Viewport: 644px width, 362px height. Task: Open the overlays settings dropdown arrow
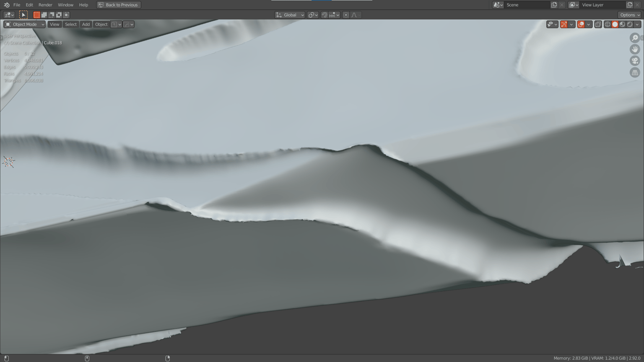point(589,24)
